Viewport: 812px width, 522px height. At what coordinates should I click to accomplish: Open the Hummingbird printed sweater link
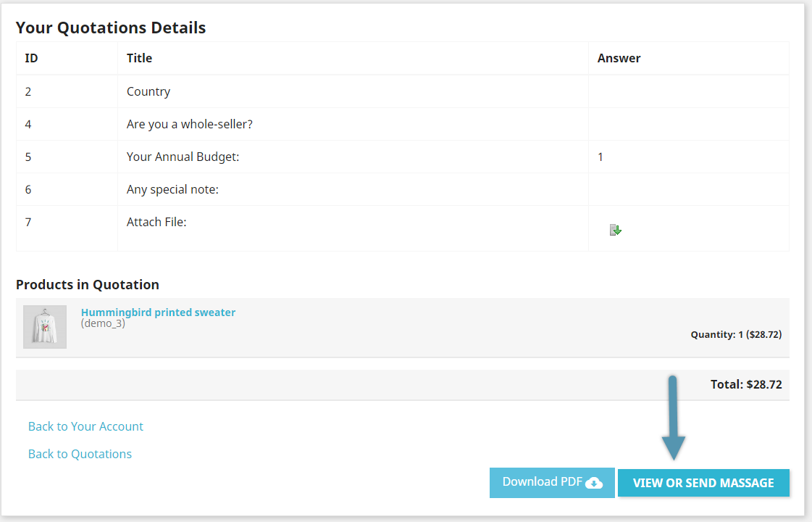(x=158, y=312)
